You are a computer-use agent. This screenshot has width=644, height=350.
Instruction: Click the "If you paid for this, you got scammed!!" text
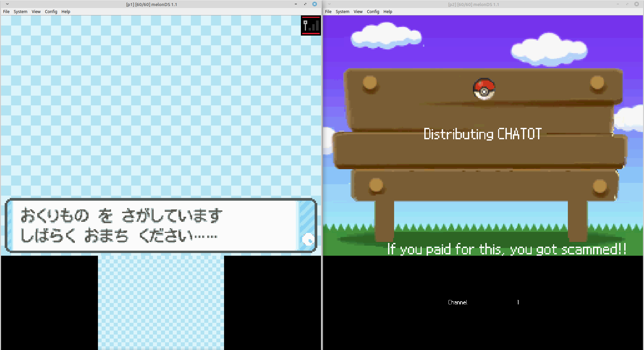507,249
